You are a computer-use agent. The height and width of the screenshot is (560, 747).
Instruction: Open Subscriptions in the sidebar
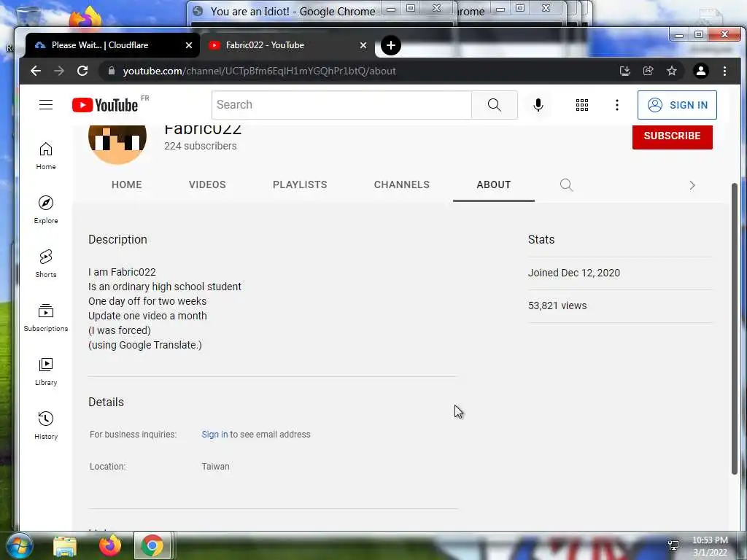pos(46,318)
